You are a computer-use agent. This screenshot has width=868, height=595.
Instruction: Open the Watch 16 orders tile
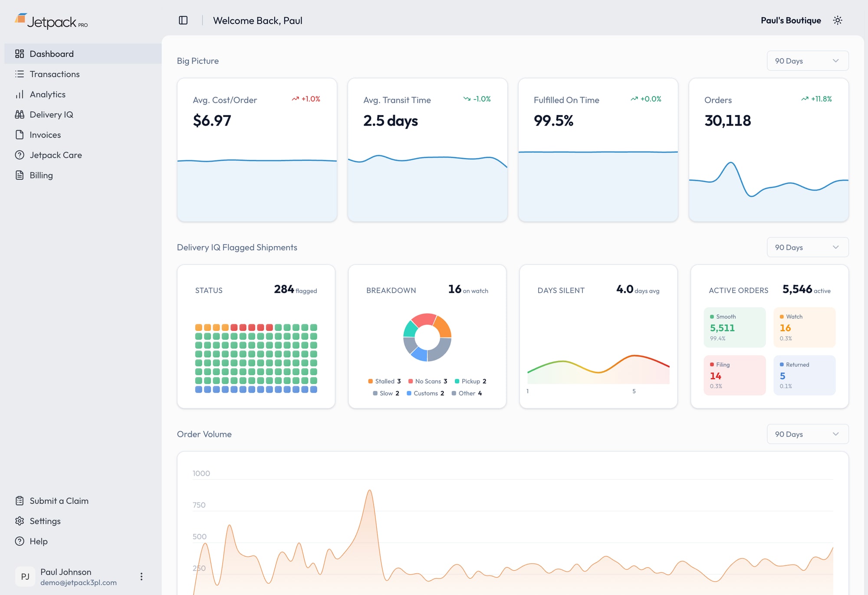tap(805, 327)
